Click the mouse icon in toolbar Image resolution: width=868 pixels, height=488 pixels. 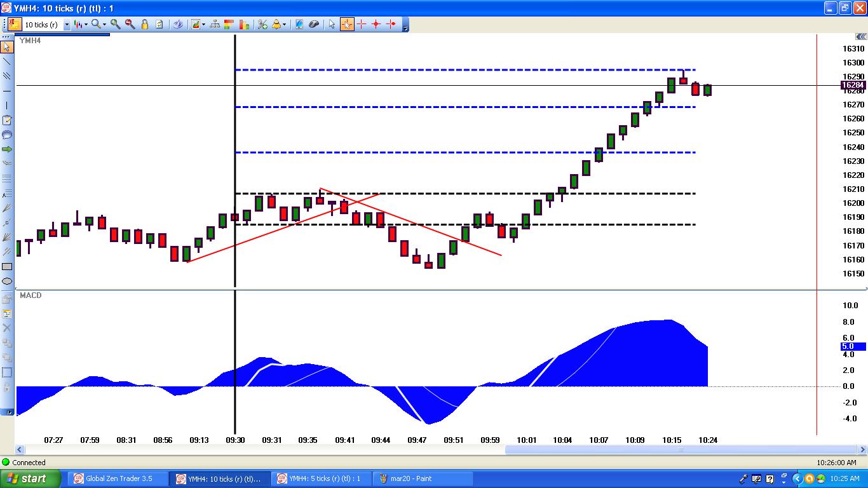tap(314, 24)
